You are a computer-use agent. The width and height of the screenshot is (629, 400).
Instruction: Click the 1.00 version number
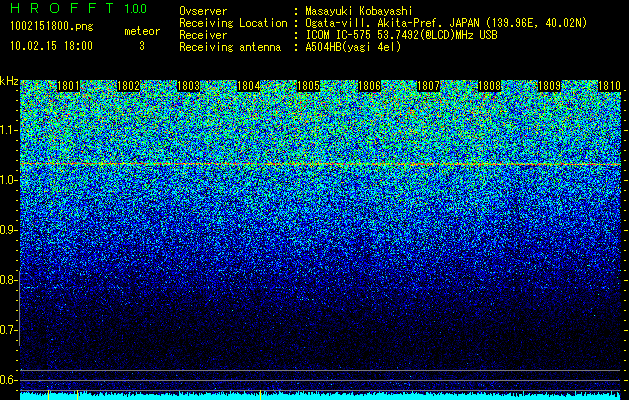(x=136, y=8)
